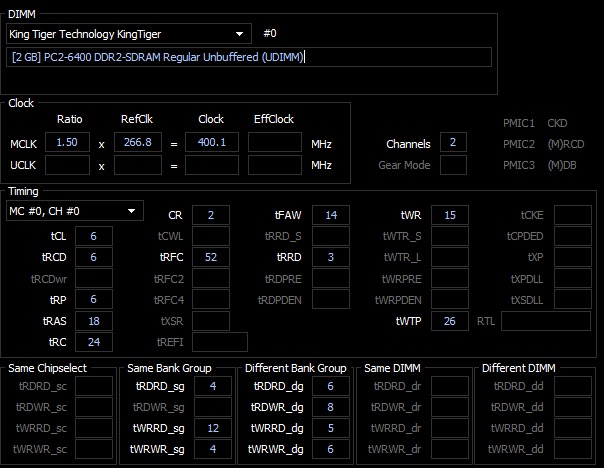Select the tRDWR_dg value 8
Image resolution: width=604 pixels, height=468 pixels.
click(331, 407)
